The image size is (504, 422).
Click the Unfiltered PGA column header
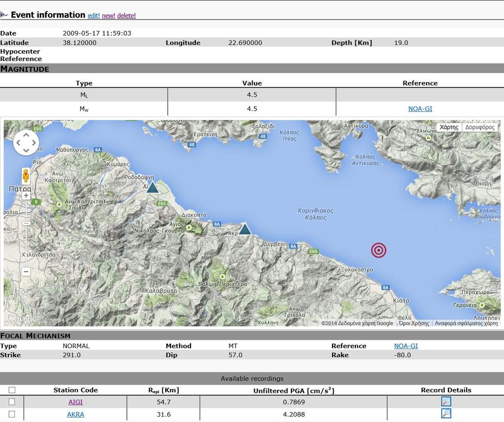coord(294,390)
